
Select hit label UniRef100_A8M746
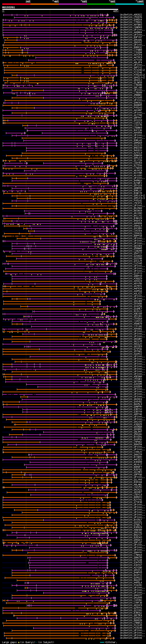(x=131, y=414)
